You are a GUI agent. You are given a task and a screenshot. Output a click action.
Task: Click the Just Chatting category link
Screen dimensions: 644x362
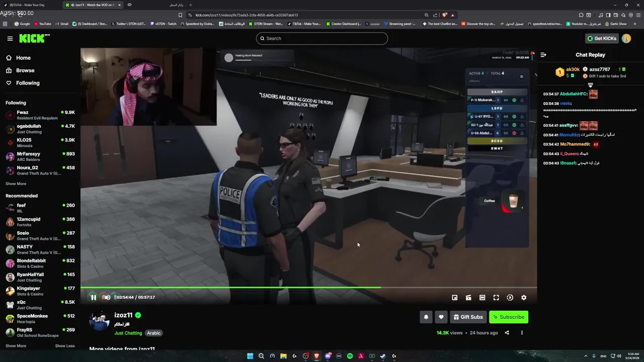click(128, 333)
